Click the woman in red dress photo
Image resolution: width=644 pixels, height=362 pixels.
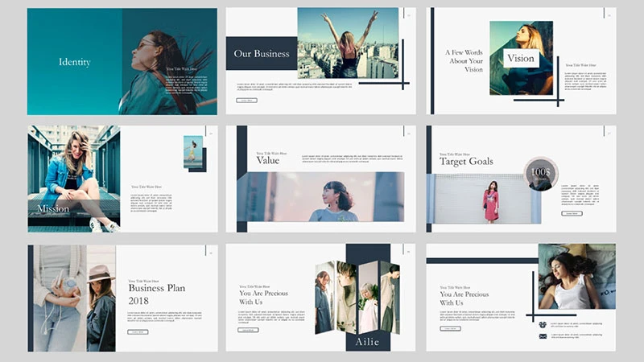(x=490, y=200)
